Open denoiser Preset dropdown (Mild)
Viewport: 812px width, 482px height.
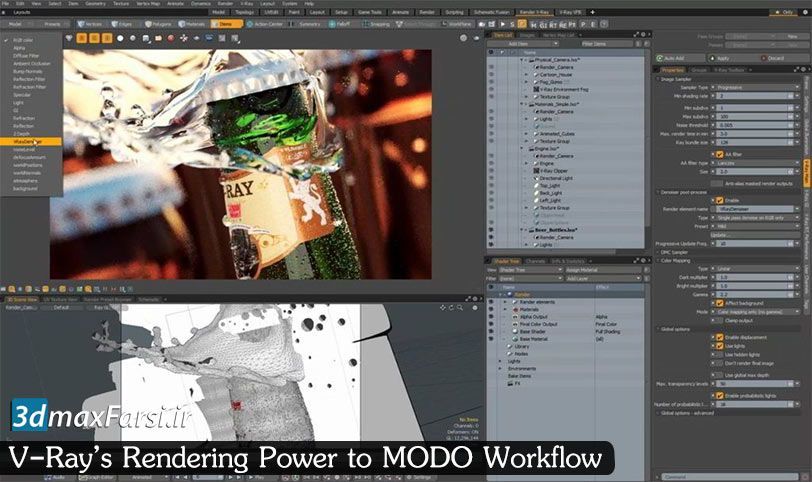pyautogui.click(x=758, y=226)
